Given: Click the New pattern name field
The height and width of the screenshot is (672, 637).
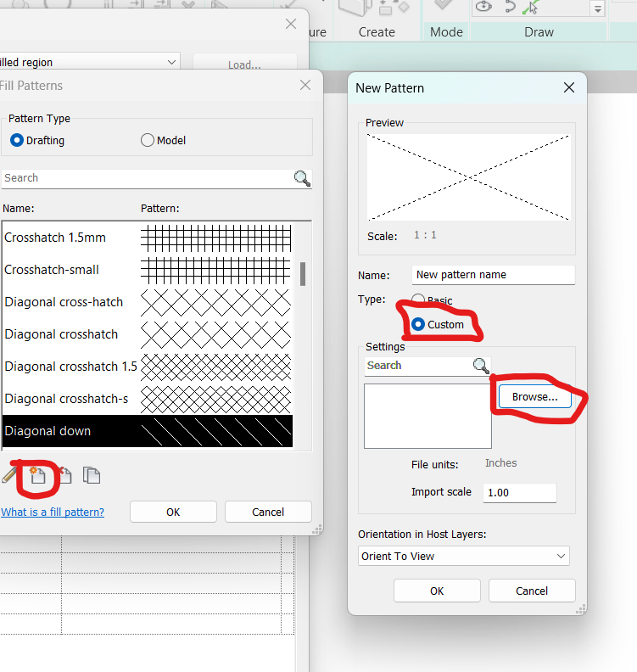Looking at the screenshot, I should click(493, 275).
